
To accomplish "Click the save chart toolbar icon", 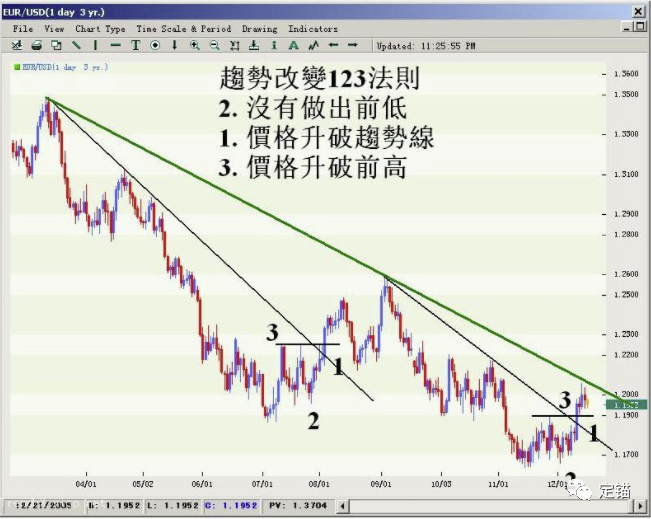I will tap(17, 45).
